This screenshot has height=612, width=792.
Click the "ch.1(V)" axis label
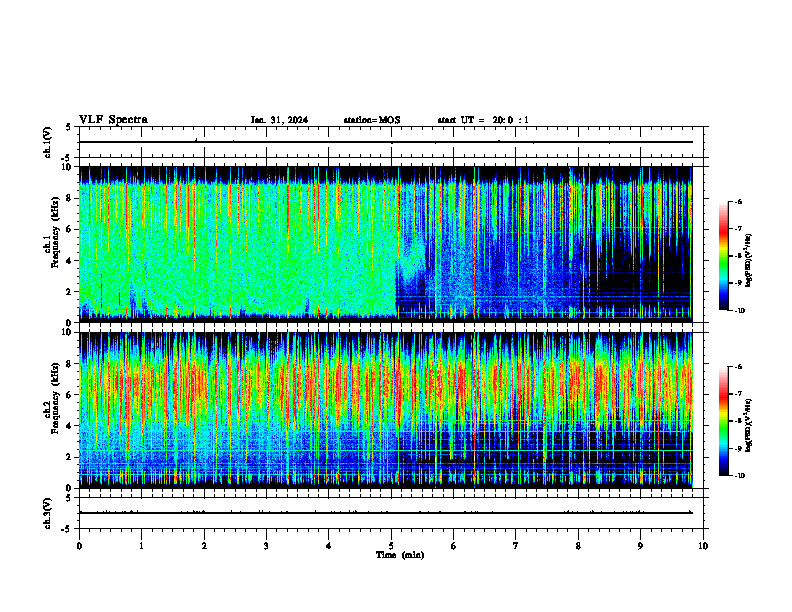click(48, 142)
